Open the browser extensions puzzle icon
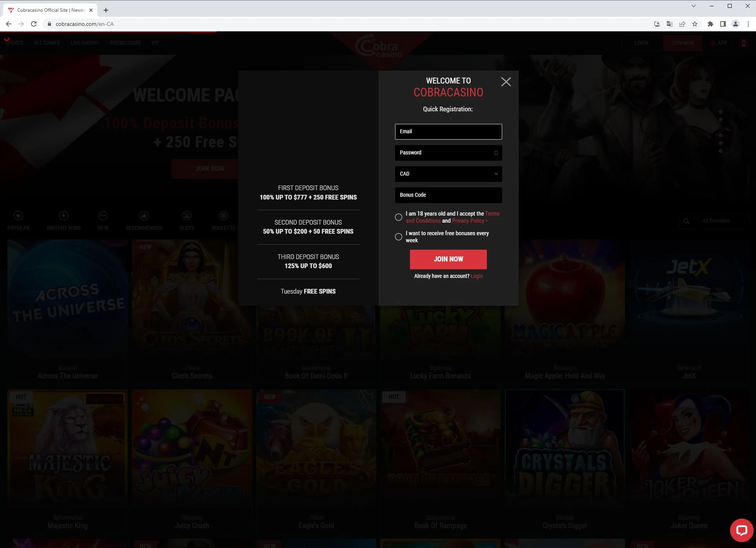This screenshot has height=548, width=756. click(710, 24)
